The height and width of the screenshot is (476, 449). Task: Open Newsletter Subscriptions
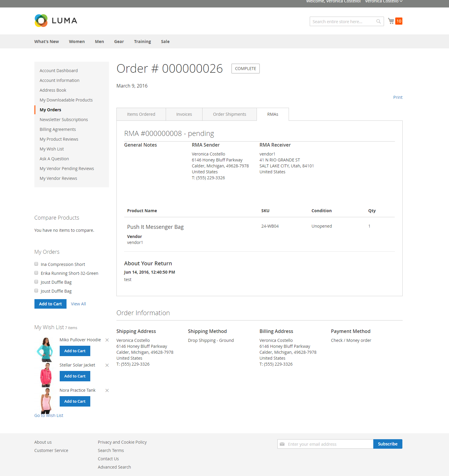point(64,120)
